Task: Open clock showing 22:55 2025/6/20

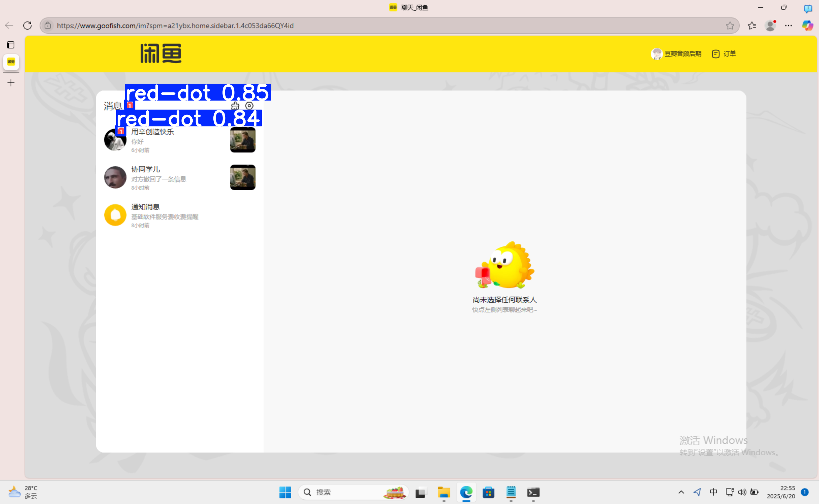Action: 781,492
